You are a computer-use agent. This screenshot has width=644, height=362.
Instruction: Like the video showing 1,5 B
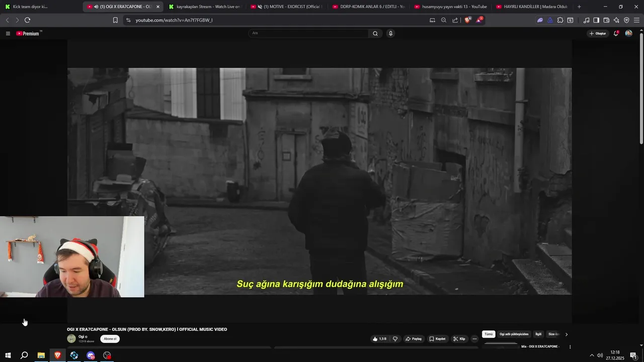[379, 339]
